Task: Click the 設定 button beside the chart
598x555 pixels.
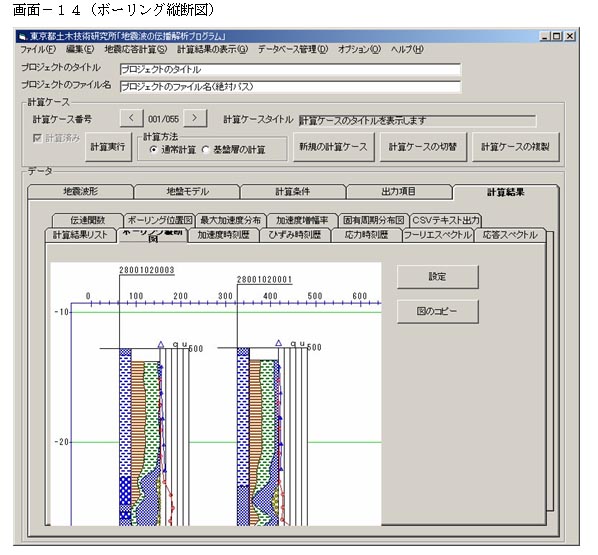Action: pos(437,277)
